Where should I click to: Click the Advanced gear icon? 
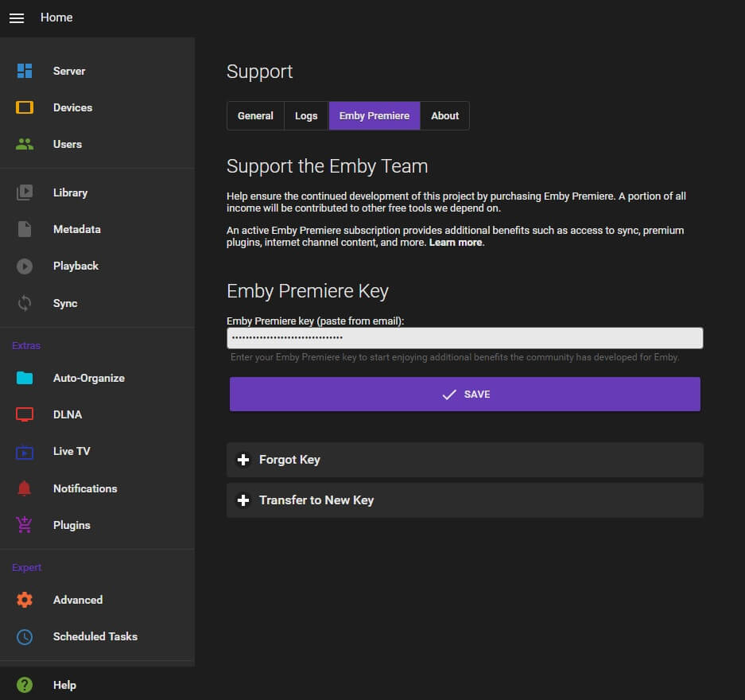click(24, 600)
